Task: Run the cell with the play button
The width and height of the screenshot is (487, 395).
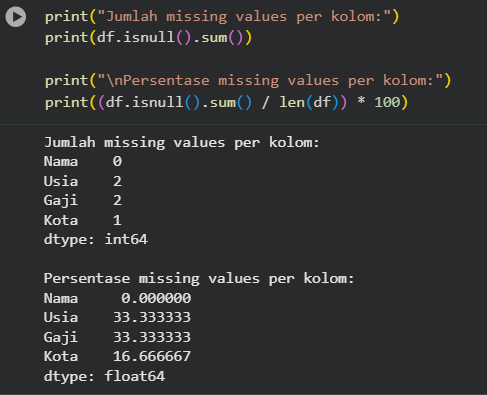Action: click(x=16, y=17)
